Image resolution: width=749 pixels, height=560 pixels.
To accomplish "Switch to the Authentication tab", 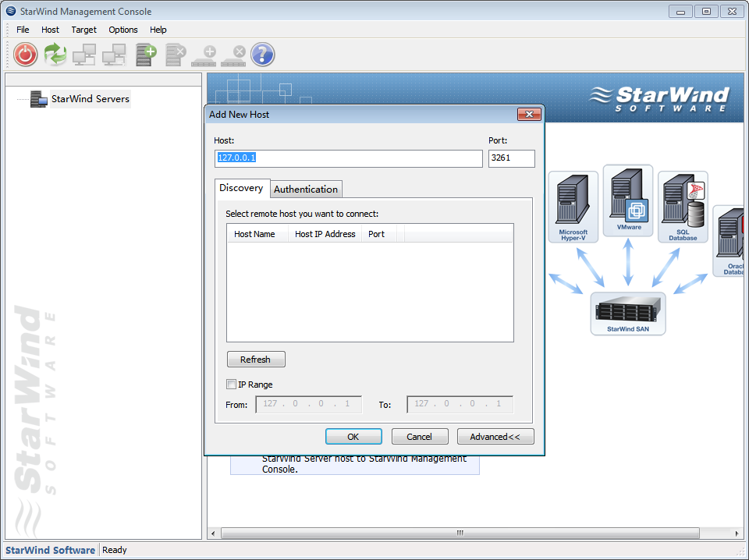I will point(306,189).
